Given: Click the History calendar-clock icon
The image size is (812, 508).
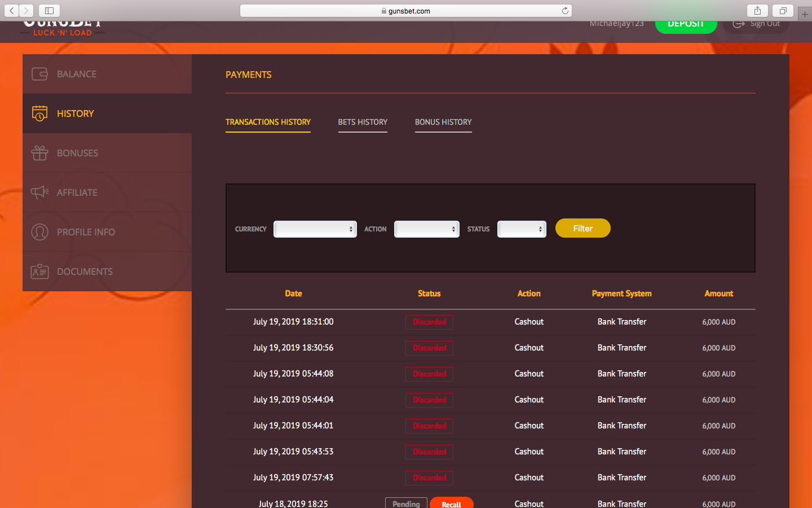Looking at the screenshot, I should pyautogui.click(x=39, y=113).
